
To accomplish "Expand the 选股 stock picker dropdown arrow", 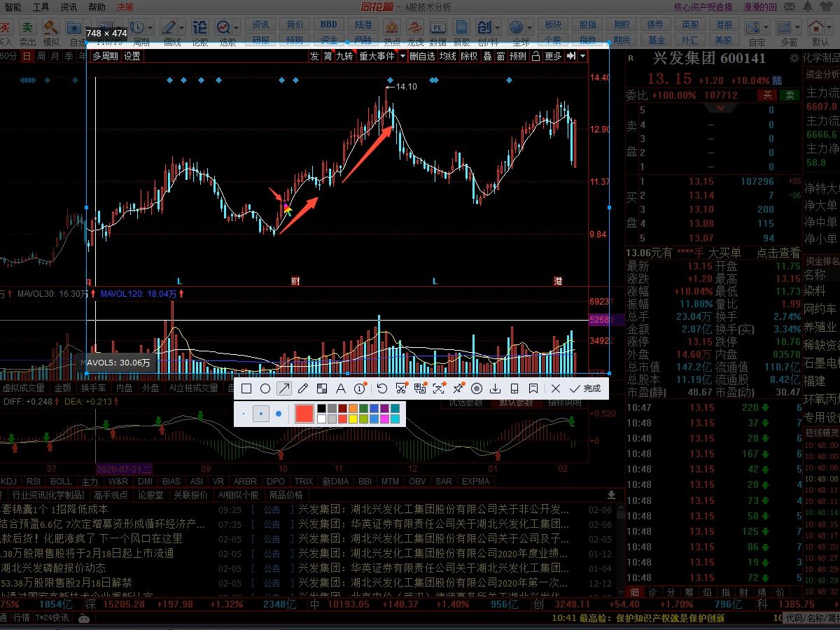I will (235, 27).
